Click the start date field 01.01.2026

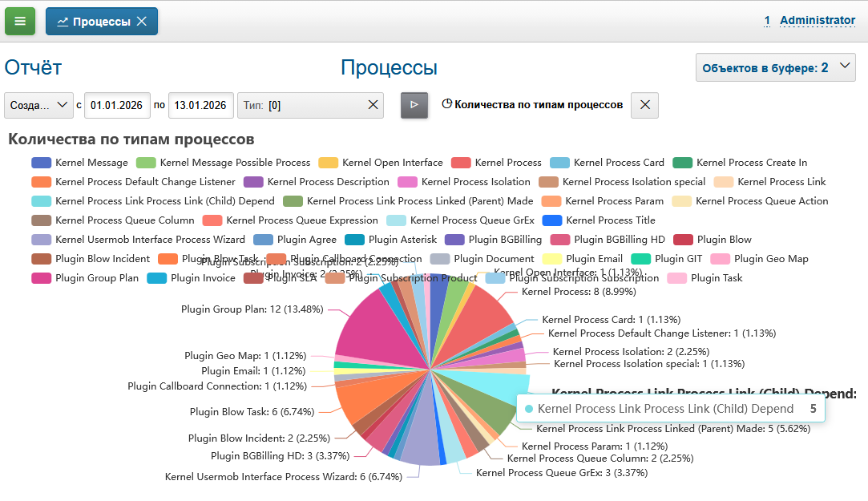tap(116, 105)
